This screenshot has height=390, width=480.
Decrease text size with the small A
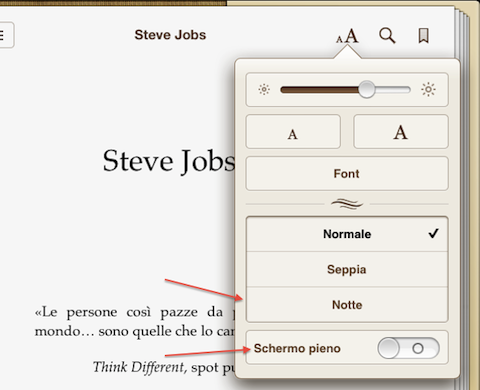(293, 132)
